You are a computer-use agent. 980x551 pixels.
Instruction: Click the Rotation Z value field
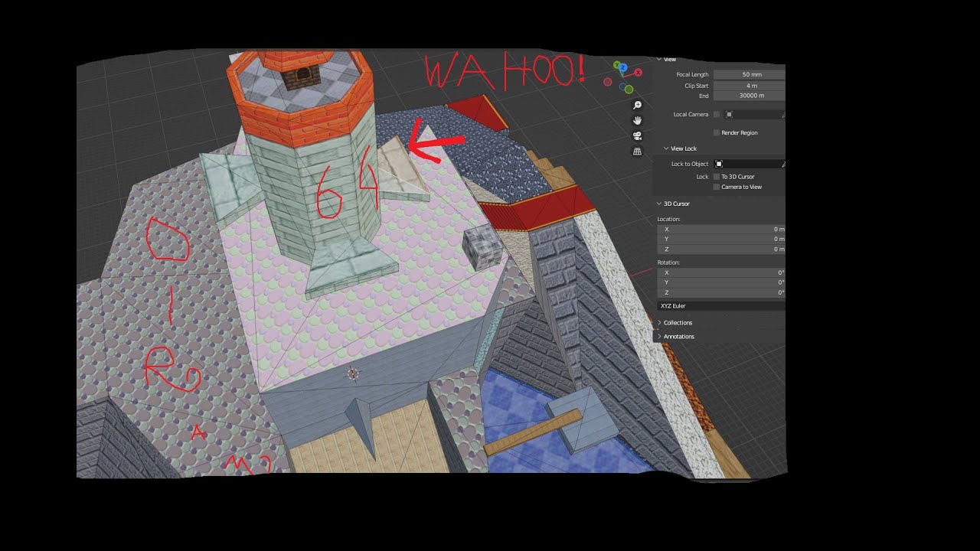click(x=722, y=292)
